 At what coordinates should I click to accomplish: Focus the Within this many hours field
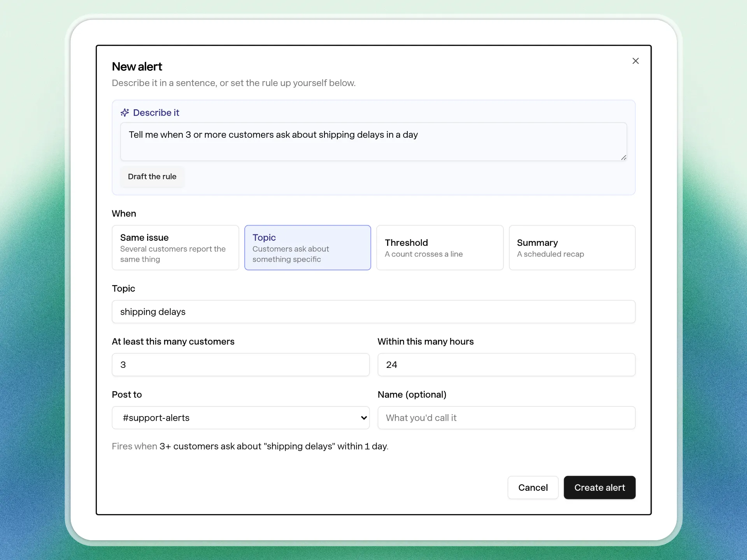(507, 365)
